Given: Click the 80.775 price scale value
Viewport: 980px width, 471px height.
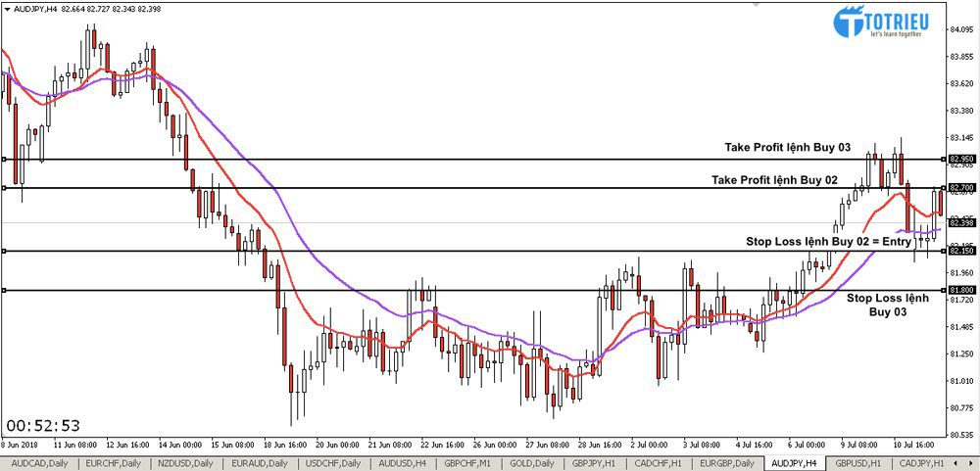Looking at the screenshot, I should [x=962, y=408].
